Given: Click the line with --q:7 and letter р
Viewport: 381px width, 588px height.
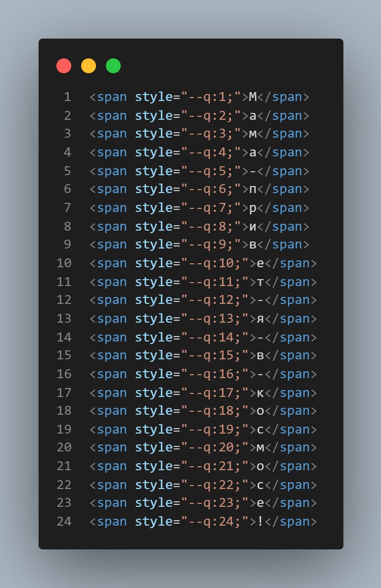Looking at the screenshot, I should 199,208.
